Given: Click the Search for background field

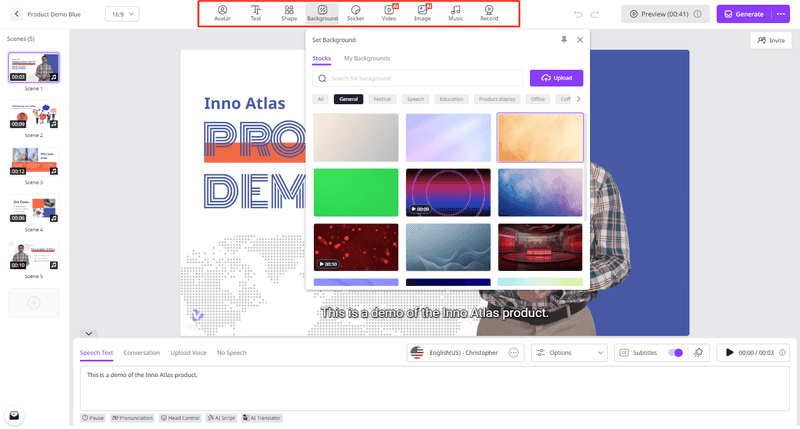Looking at the screenshot, I should (418, 78).
